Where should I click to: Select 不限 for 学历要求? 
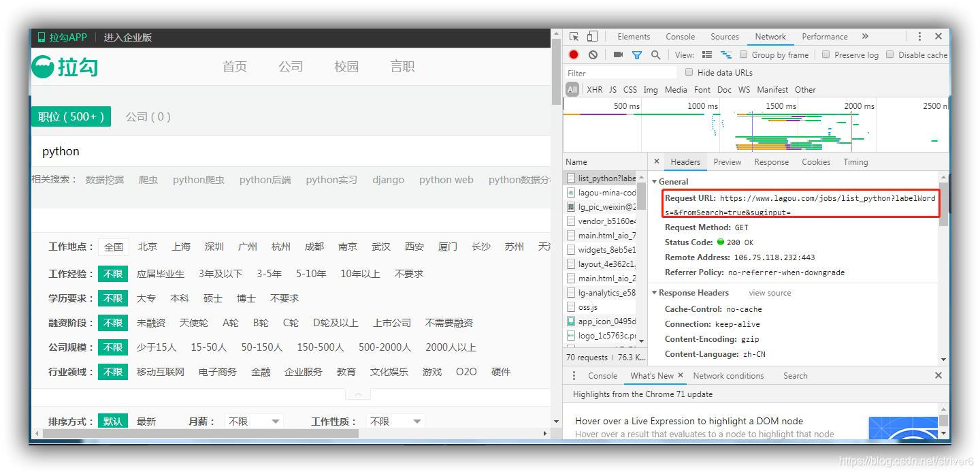click(x=113, y=298)
